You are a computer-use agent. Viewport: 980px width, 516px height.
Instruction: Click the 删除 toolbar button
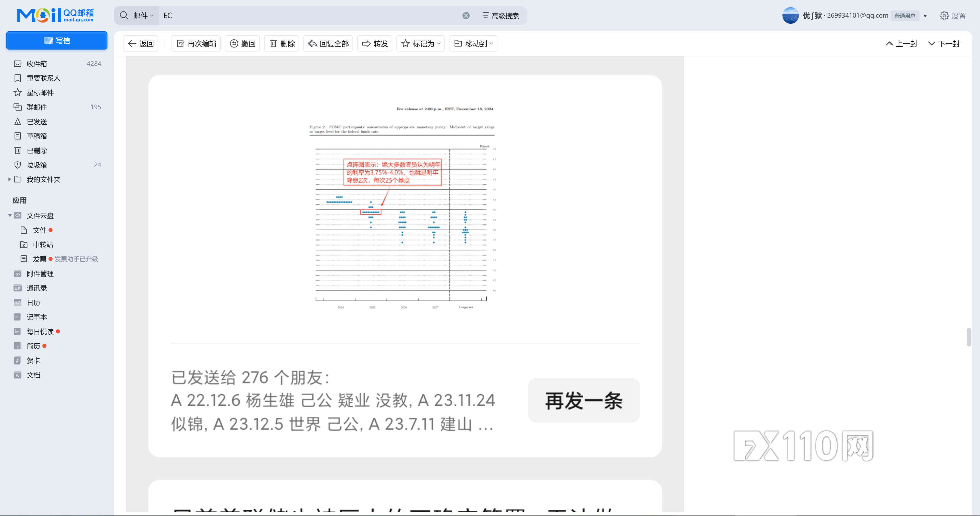pos(282,44)
